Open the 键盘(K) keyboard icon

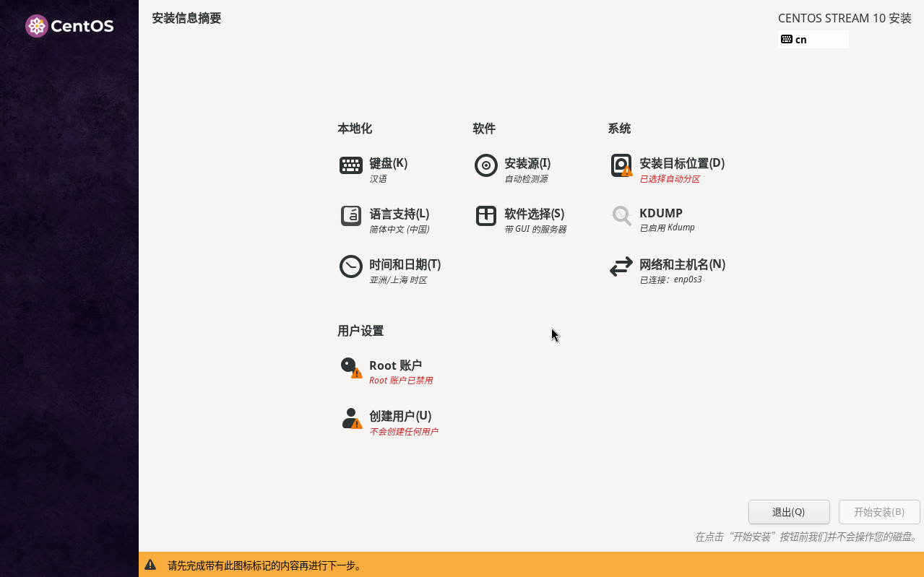(351, 165)
